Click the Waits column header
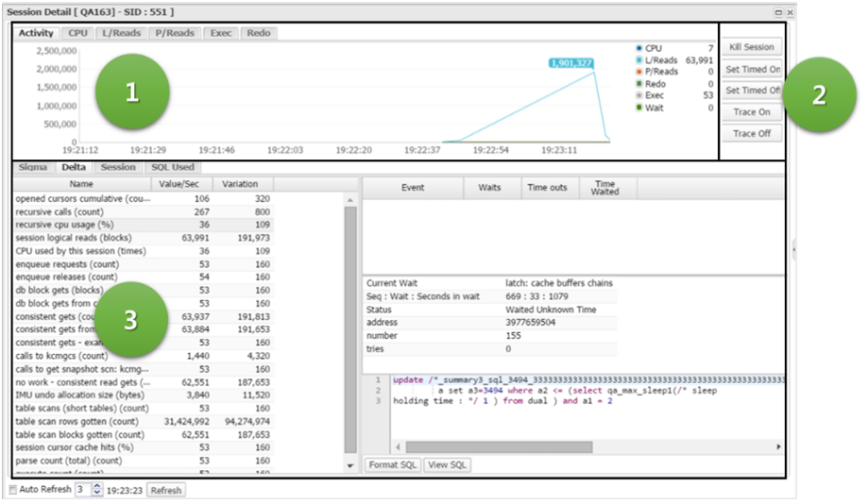868x504 pixels. click(x=490, y=188)
